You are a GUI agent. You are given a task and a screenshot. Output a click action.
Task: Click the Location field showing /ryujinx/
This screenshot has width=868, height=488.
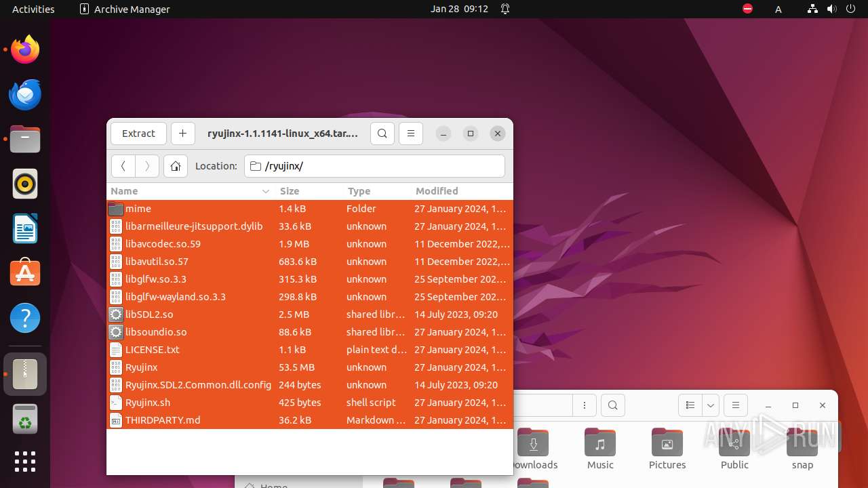click(x=374, y=166)
